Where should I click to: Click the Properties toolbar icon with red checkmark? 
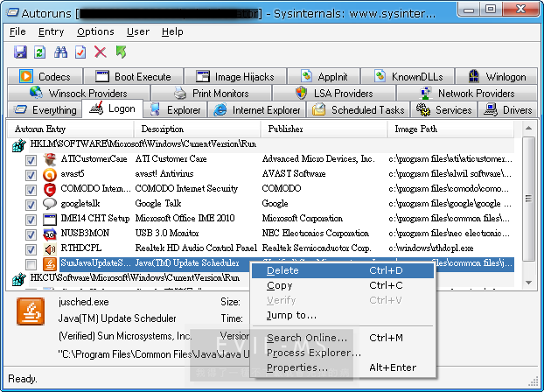click(80, 52)
